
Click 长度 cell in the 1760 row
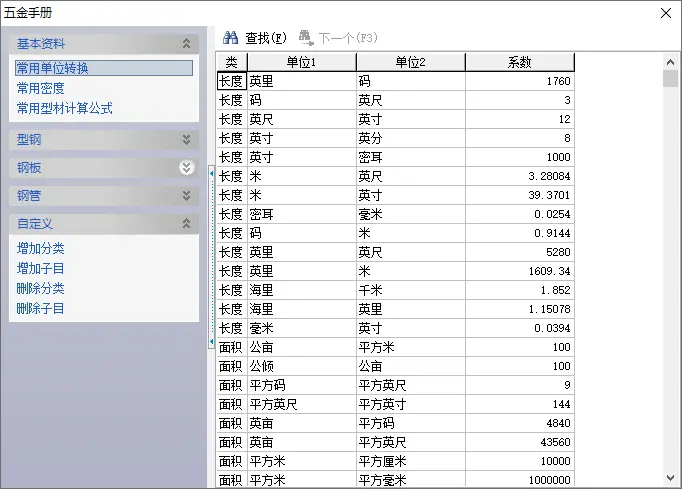tap(232, 81)
